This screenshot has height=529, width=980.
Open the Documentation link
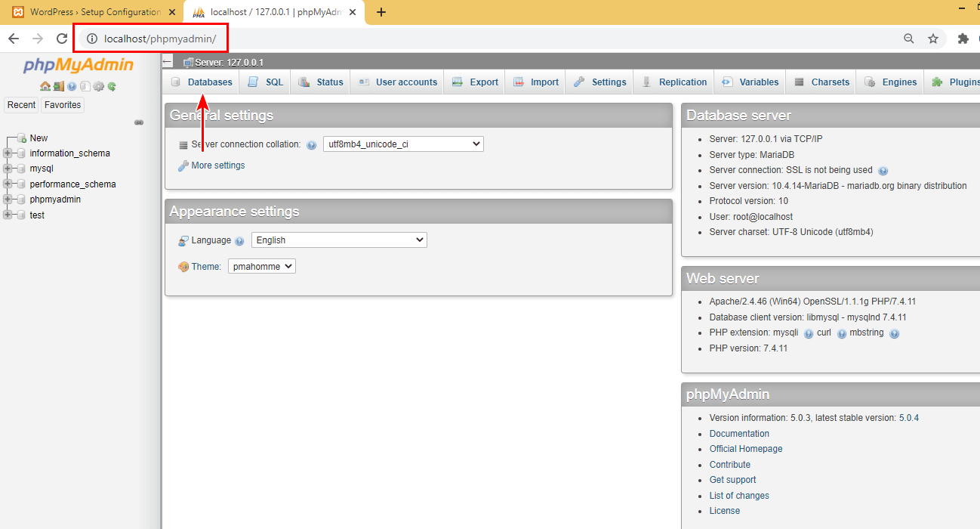[x=739, y=434]
